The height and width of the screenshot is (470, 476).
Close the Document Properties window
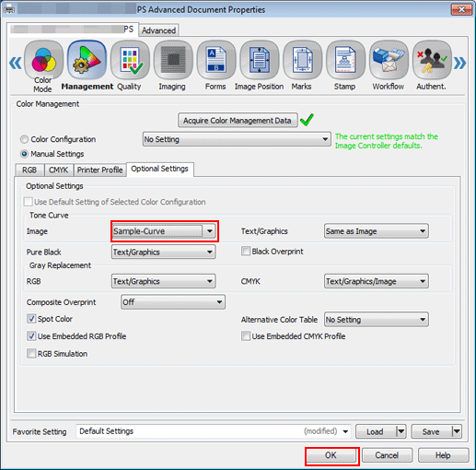pos(461,10)
